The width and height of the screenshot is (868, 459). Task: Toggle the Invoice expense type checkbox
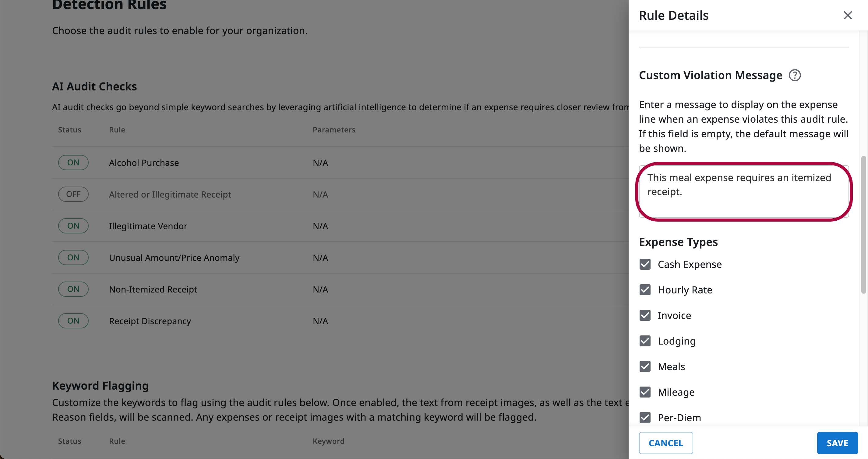click(645, 316)
